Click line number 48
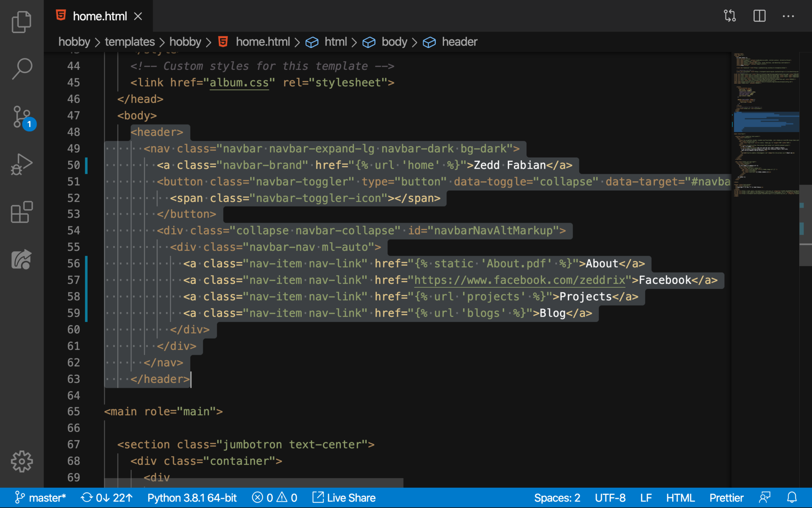812x508 pixels. [74, 132]
